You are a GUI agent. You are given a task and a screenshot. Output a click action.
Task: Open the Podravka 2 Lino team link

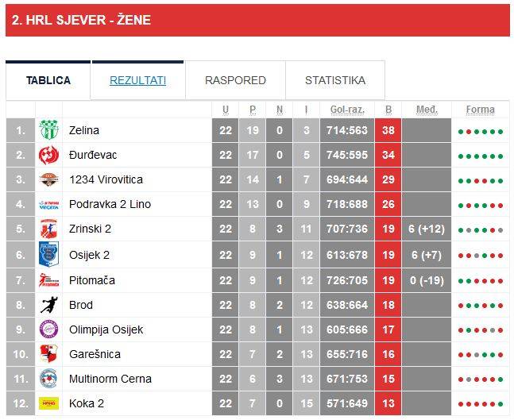point(110,204)
